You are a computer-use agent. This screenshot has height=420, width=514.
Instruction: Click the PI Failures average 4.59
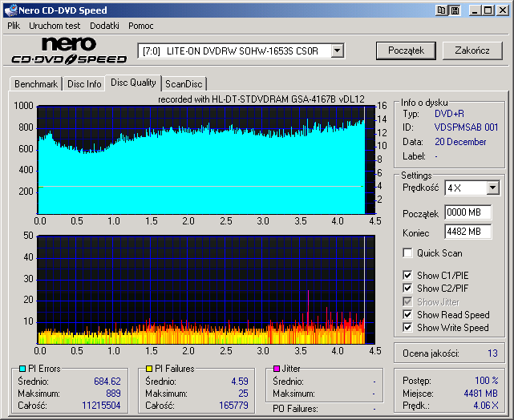tap(240, 382)
